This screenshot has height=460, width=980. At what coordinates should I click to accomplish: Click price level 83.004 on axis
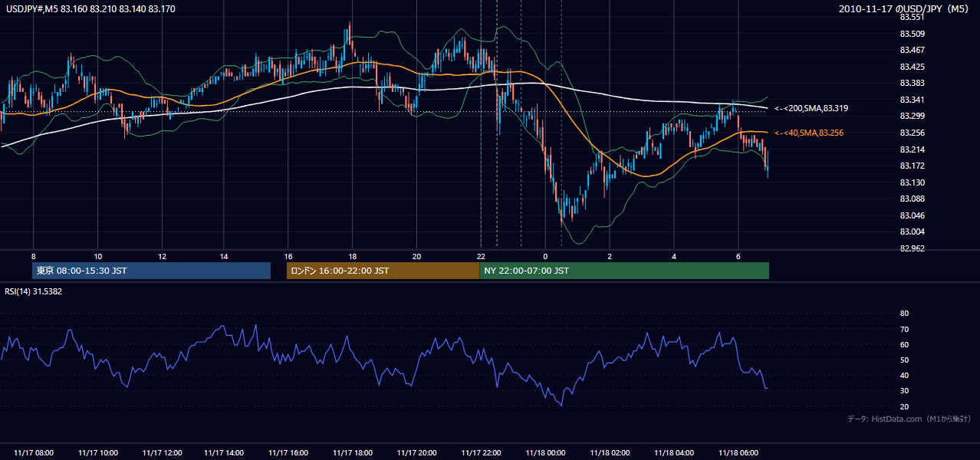tap(911, 232)
